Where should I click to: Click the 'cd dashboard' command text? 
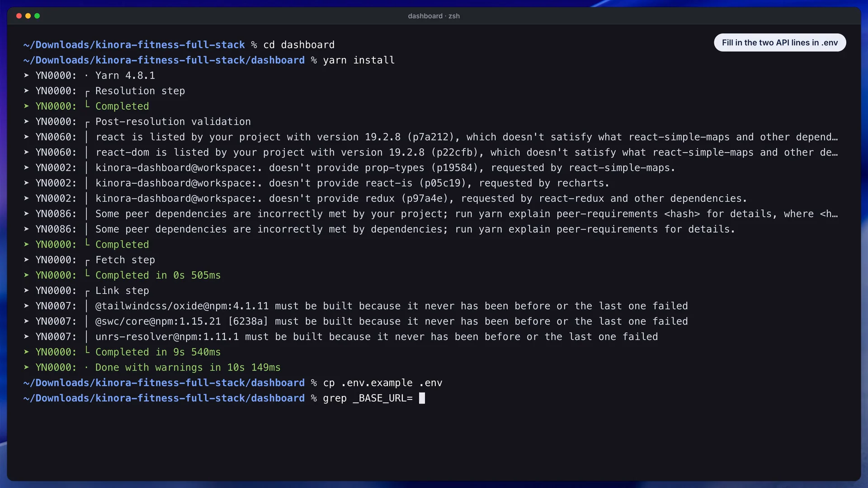click(299, 45)
